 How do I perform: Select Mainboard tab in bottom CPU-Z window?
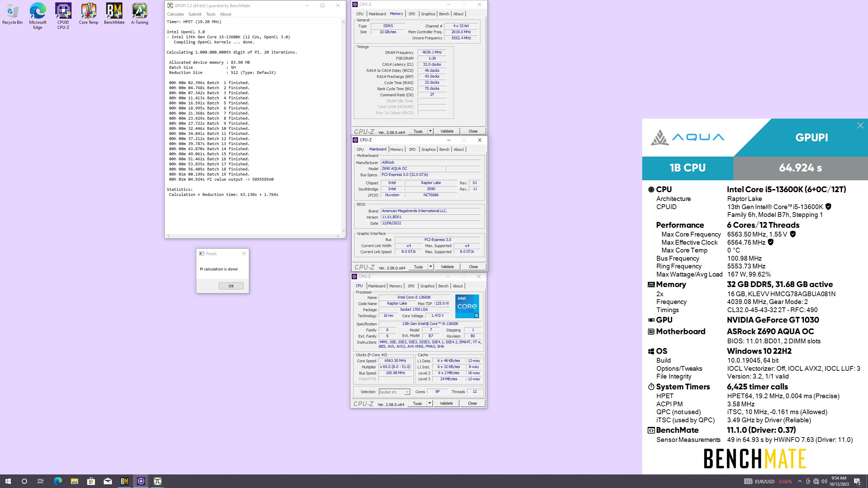pos(377,286)
